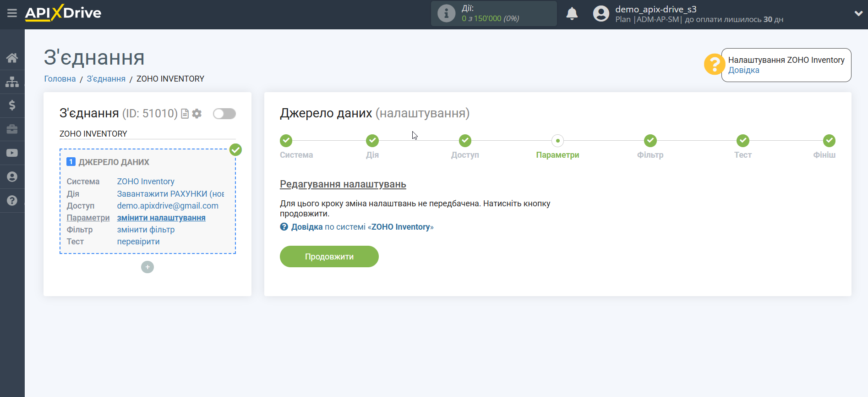Screen dimensions: 868x397
Task: Go to the З'єднання breadcrumb
Action: pos(106,79)
